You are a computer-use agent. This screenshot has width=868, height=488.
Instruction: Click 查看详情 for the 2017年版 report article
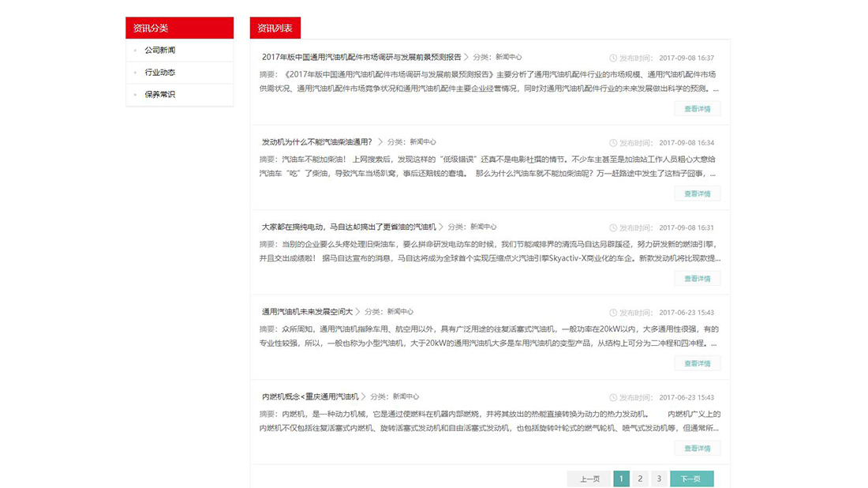point(698,109)
